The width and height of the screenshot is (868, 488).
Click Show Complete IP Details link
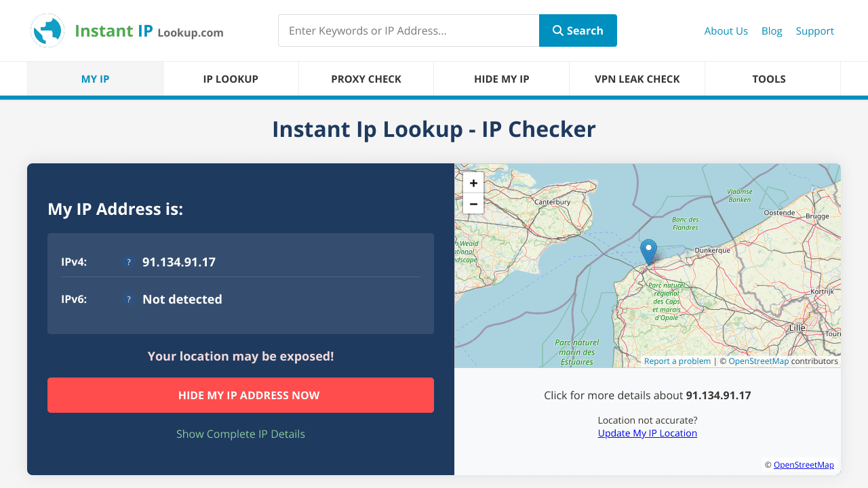tap(241, 434)
